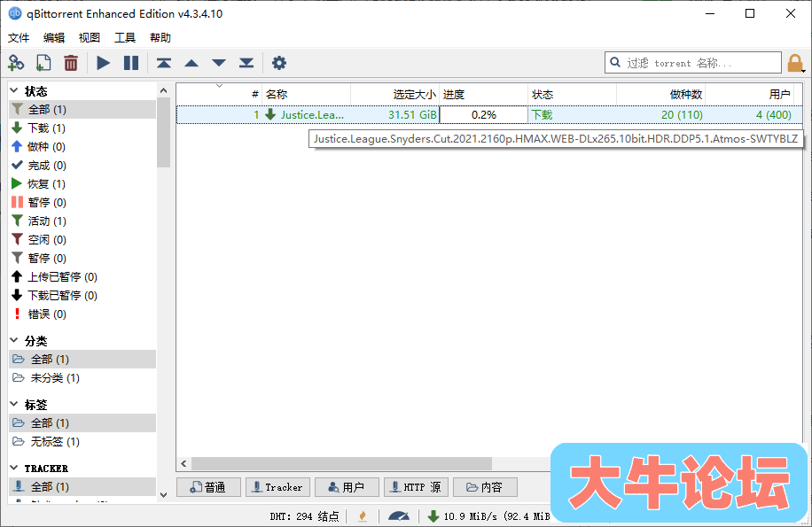812x527 pixels.
Task: Select 暂停 (0) with red pause icon
Action: click(x=82, y=203)
